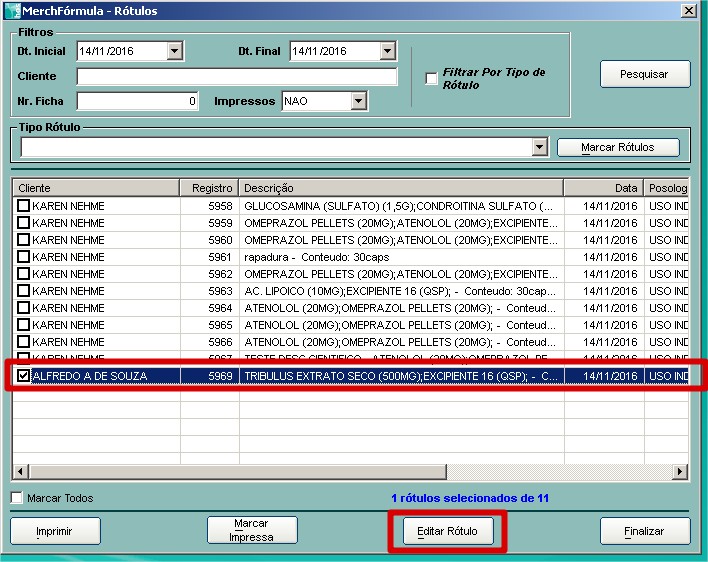Click the Marcar Rótulos button

tap(618, 147)
